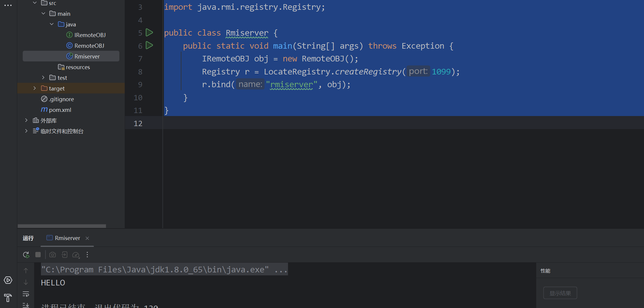Screen dimensions: 644x308
Task: Click the run gutter arrow beside the main method
Action: coord(149,45)
